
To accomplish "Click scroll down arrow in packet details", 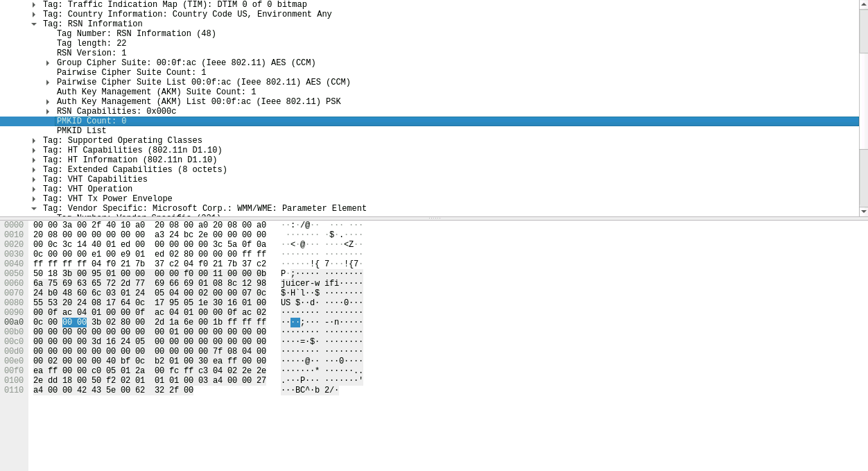I will pyautogui.click(x=863, y=212).
